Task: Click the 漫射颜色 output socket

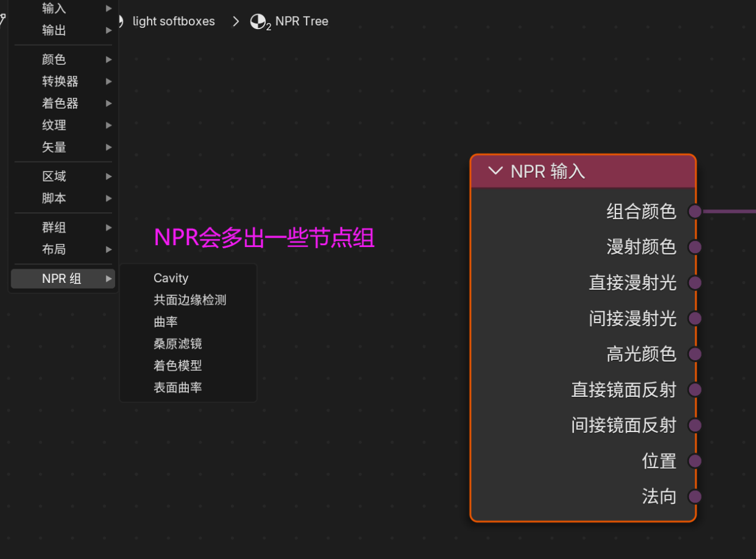Action: 695,247
